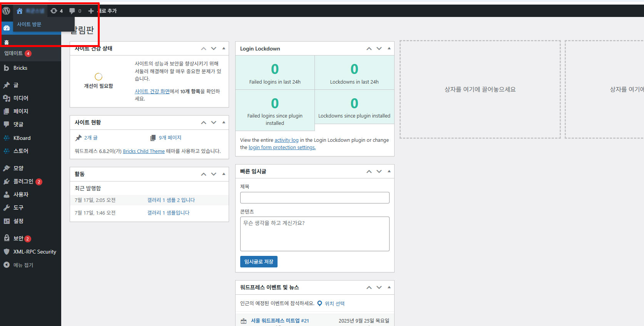Click the 임시글로 저장 button
The image size is (644, 326).
point(259,262)
